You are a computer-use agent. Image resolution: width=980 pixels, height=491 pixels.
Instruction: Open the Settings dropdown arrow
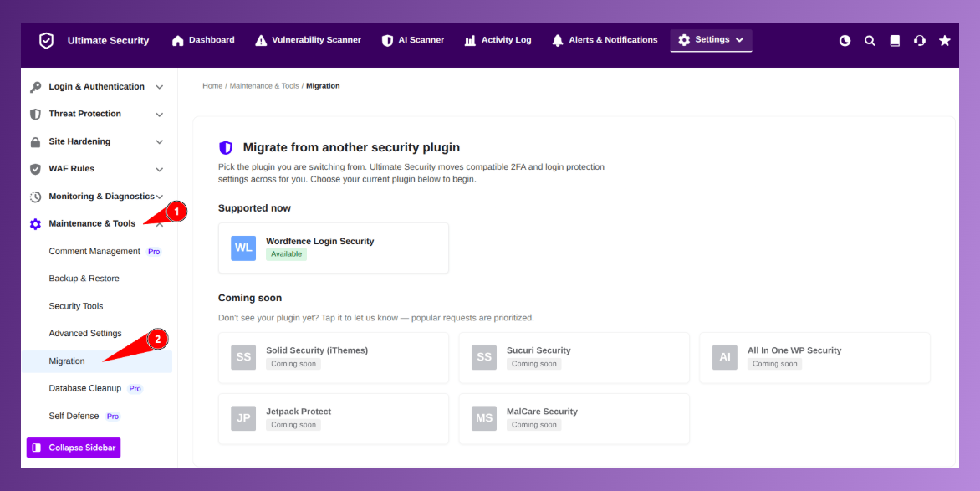point(739,40)
